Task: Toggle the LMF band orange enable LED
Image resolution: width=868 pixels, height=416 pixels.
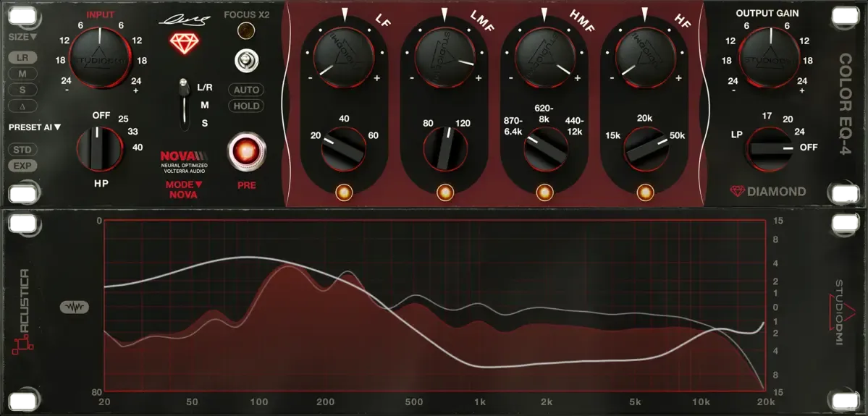Action: (x=444, y=192)
